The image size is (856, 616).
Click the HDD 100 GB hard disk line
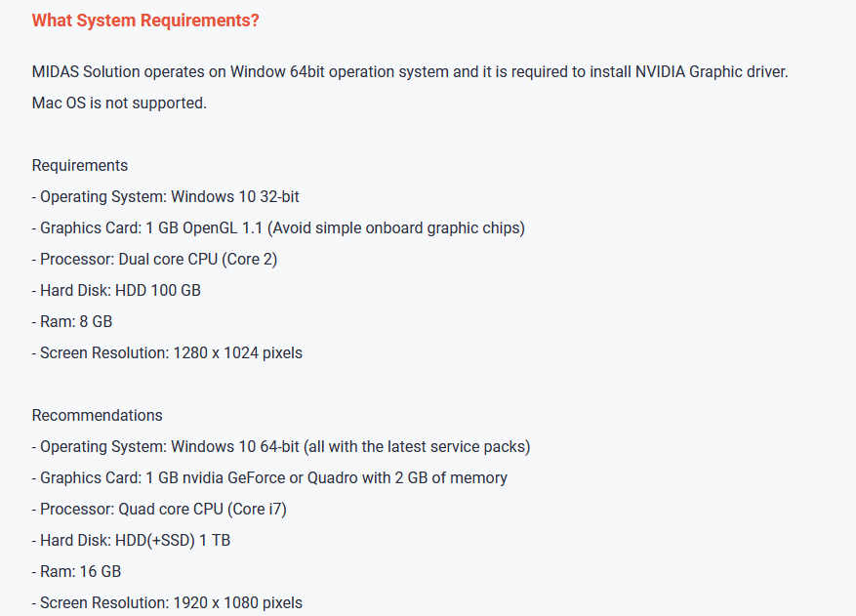coord(116,291)
